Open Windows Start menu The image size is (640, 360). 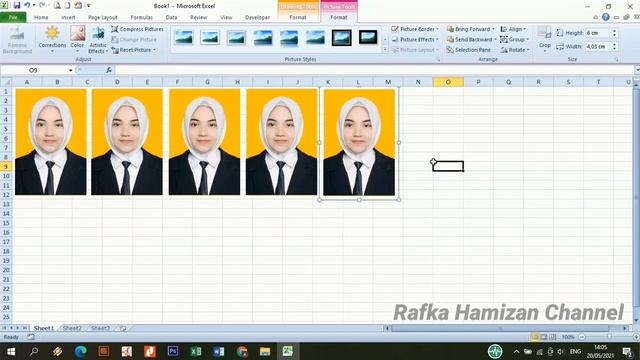pos(11,351)
